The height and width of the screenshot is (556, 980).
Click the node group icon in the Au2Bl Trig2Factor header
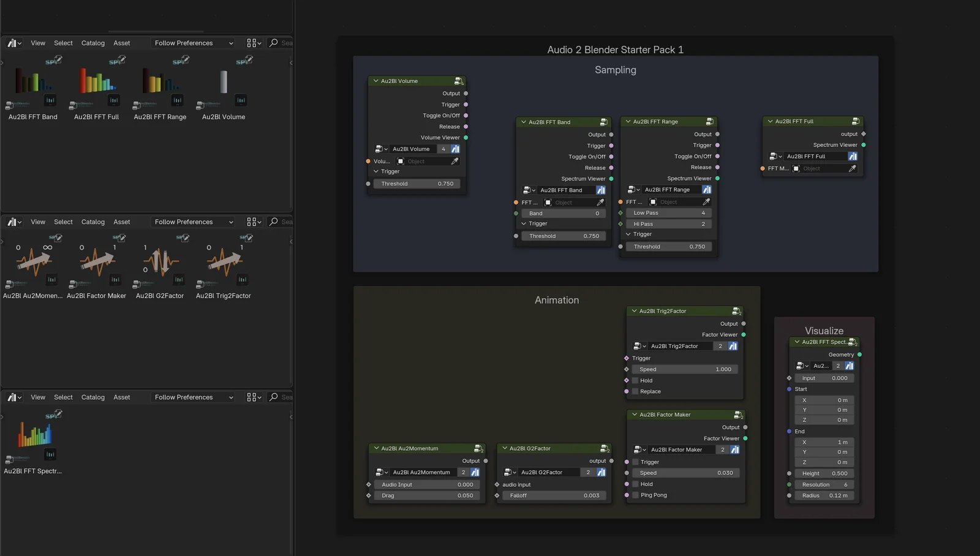(x=737, y=310)
